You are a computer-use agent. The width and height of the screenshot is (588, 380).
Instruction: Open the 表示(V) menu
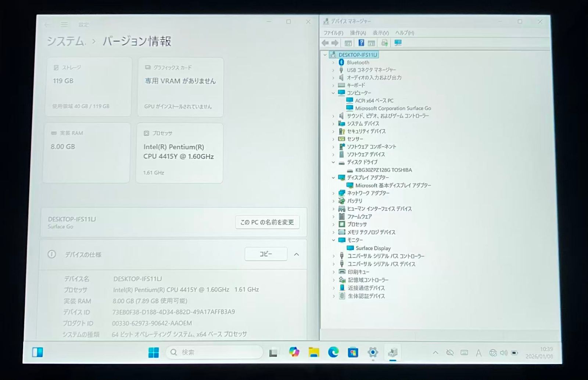point(381,33)
